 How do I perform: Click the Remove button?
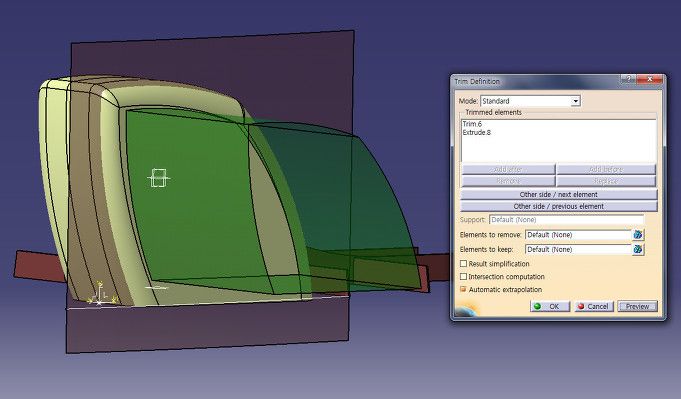pyautogui.click(x=508, y=181)
